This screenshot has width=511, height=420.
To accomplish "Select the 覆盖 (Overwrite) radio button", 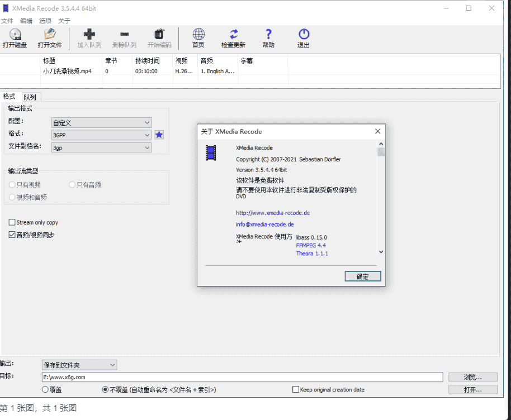I will 45,389.
